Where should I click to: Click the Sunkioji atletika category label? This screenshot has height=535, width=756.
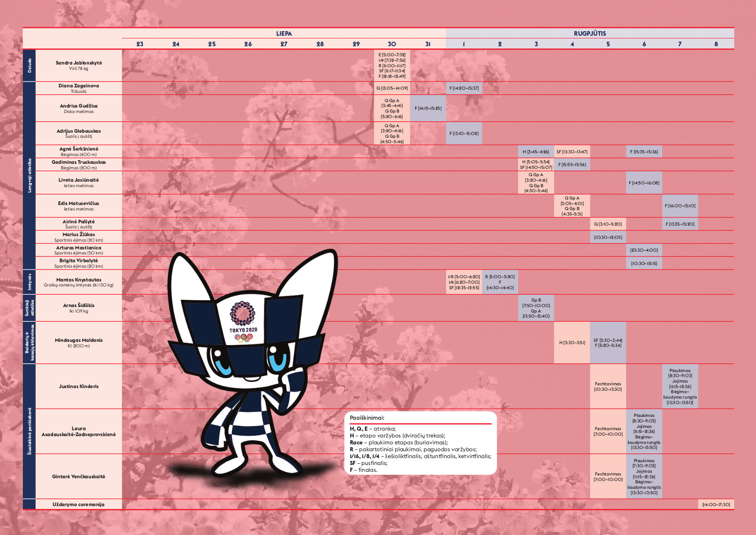(29, 308)
